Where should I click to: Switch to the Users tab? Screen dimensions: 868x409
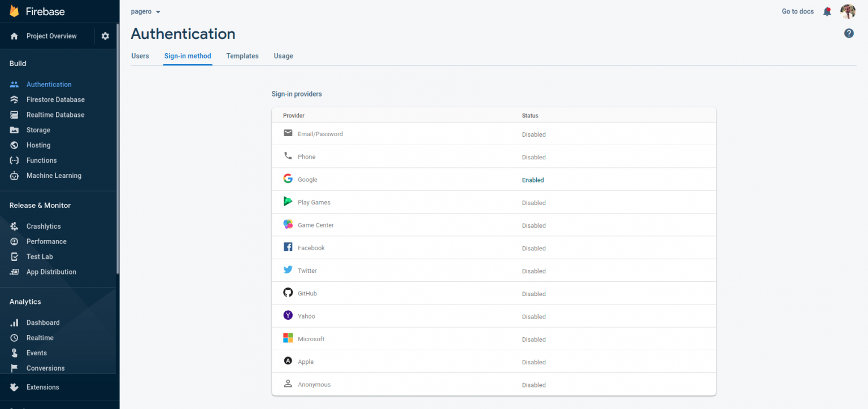[140, 56]
